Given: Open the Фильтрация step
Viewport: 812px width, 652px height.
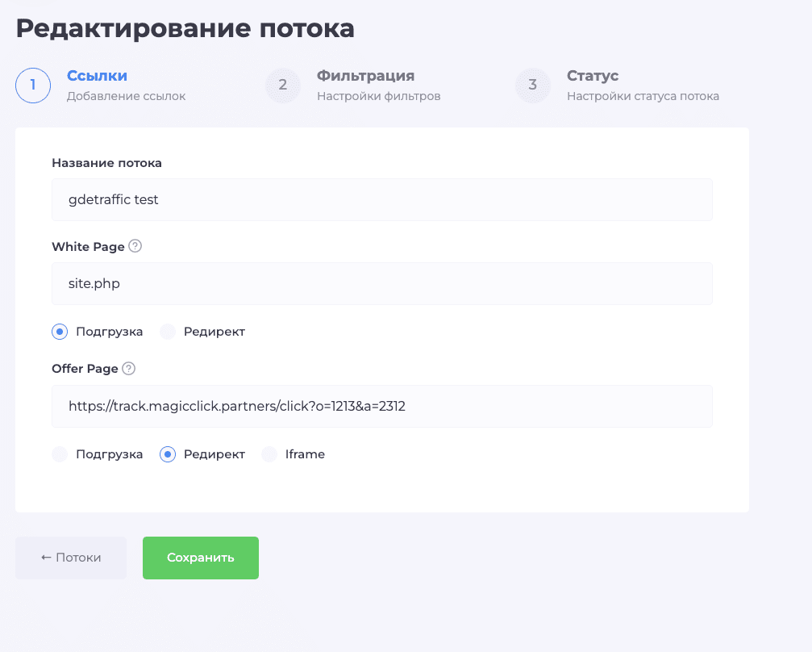Looking at the screenshot, I should (x=365, y=75).
